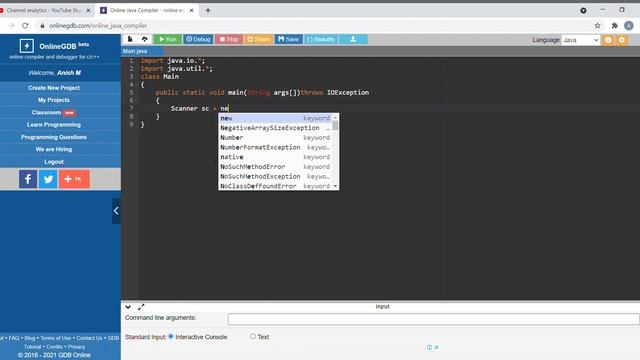
Task: Click the Command line arguments field
Action: 433,319
